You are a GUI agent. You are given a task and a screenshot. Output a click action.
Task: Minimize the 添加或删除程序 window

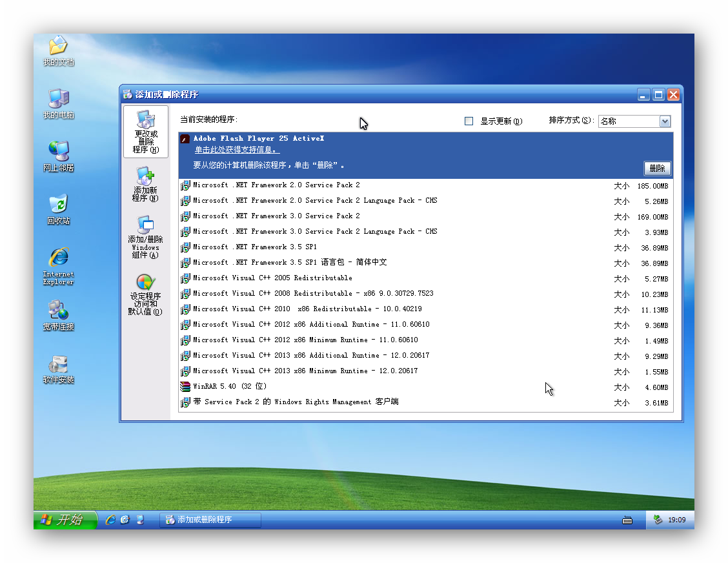pyautogui.click(x=643, y=95)
